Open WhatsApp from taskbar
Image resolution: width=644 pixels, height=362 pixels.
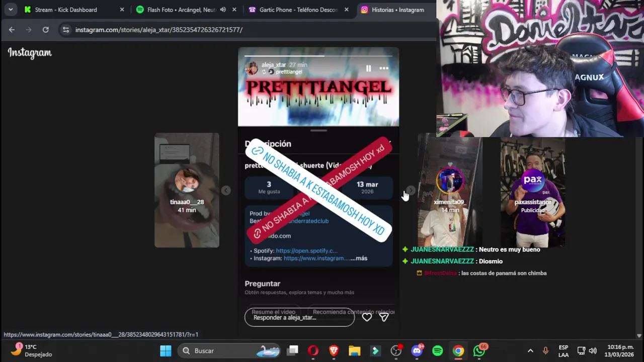pos(479,350)
